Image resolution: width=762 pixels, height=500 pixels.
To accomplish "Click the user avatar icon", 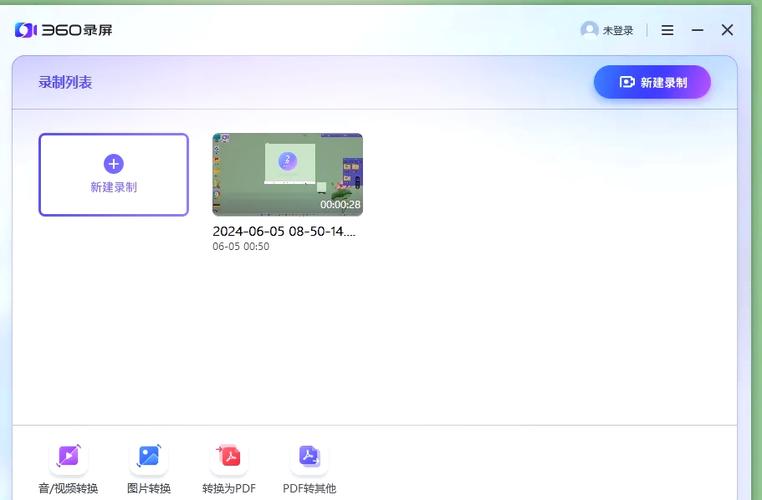I will 589,30.
